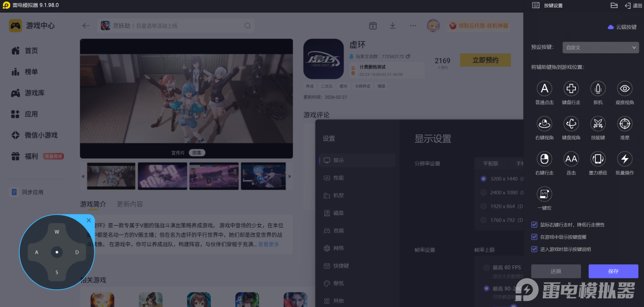Select the 扳机 (trigger) bullet icon
Image resolution: width=644 pixels, height=307 pixels.
pyautogui.click(x=598, y=88)
